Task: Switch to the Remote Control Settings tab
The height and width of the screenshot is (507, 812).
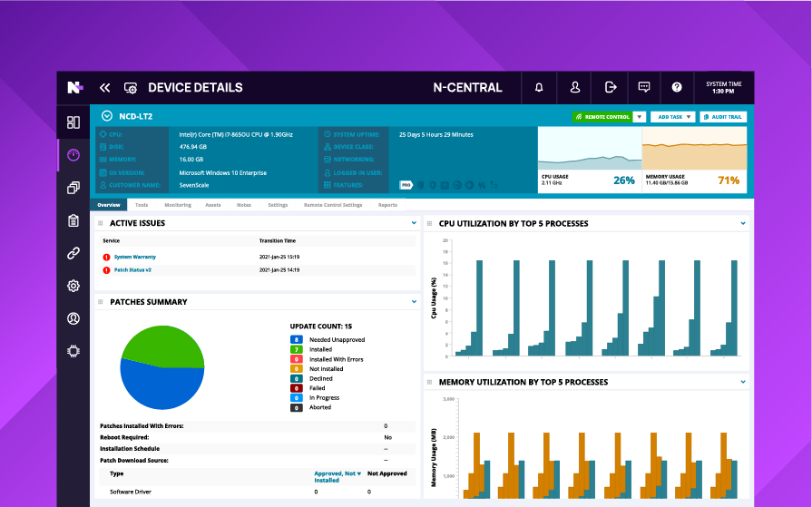Action: click(x=333, y=205)
